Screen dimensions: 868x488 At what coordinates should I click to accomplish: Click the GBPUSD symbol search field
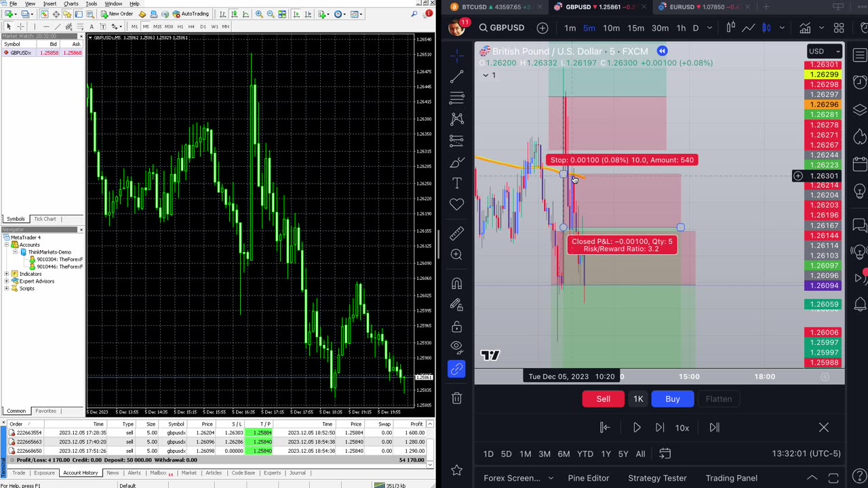pyautogui.click(x=501, y=28)
